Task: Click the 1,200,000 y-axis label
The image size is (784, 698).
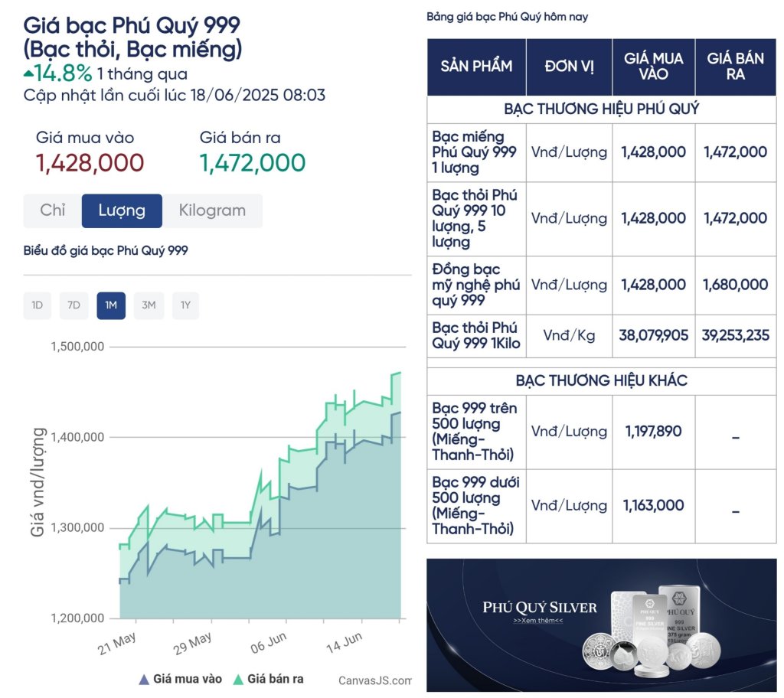Action: tap(77, 618)
